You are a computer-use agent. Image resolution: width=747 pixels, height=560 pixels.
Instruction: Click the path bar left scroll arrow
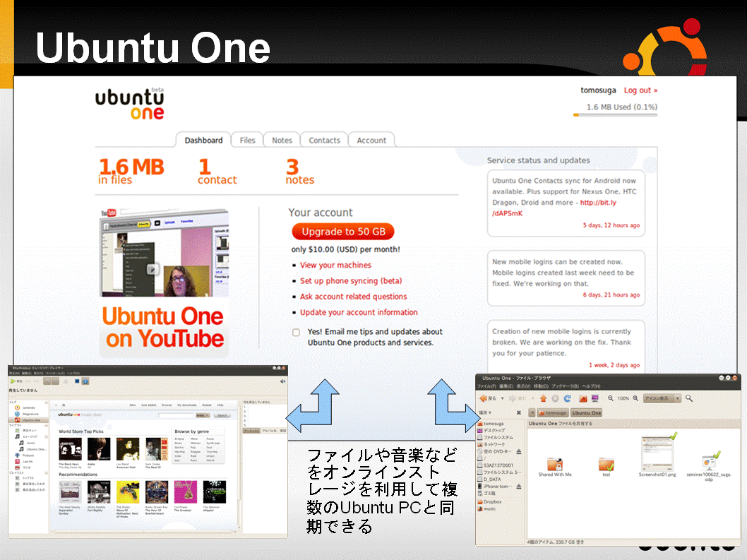pos(532,412)
